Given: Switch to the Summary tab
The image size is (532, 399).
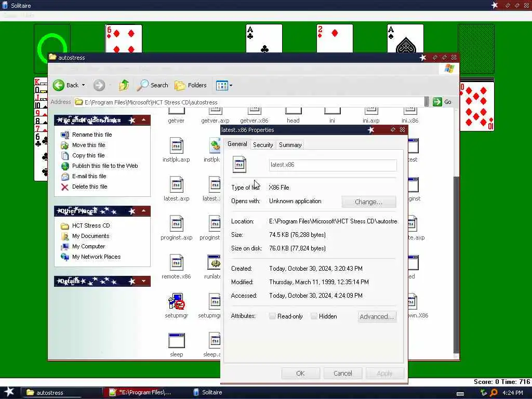Looking at the screenshot, I should click(290, 145).
